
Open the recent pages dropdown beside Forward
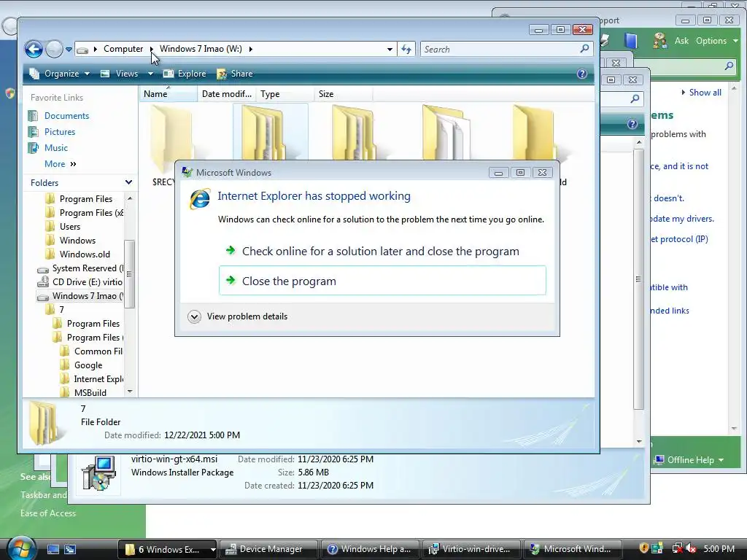(x=69, y=49)
